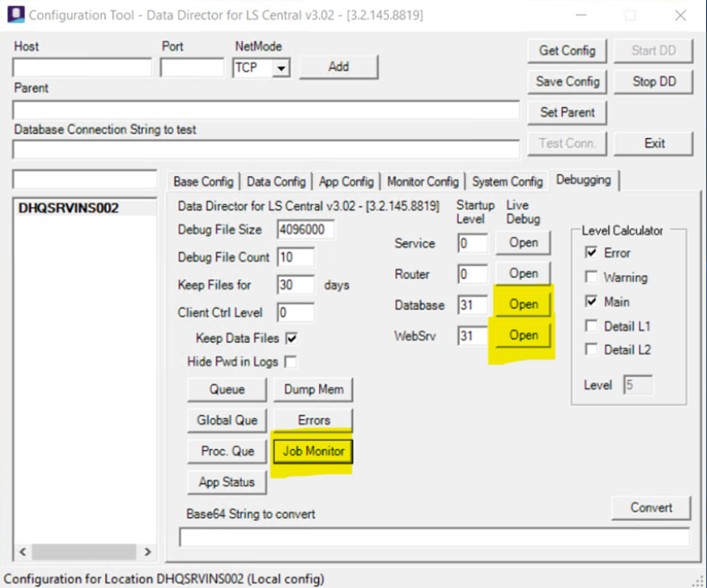Screen dimensions: 707x588
Task: Click the Stop DD button
Action: point(654,81)
